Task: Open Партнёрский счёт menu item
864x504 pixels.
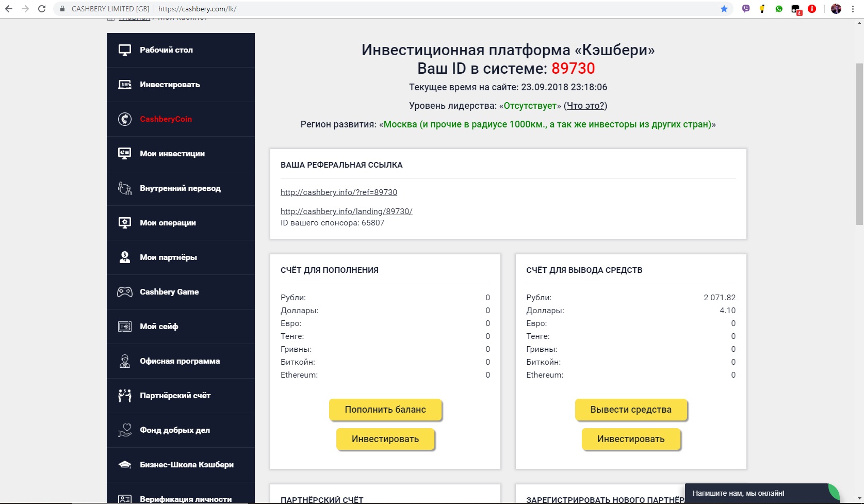Action: (x=181, y=396)
